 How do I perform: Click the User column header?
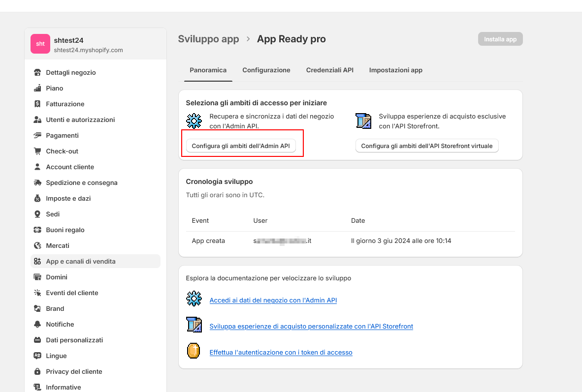[x=260, y=221]
